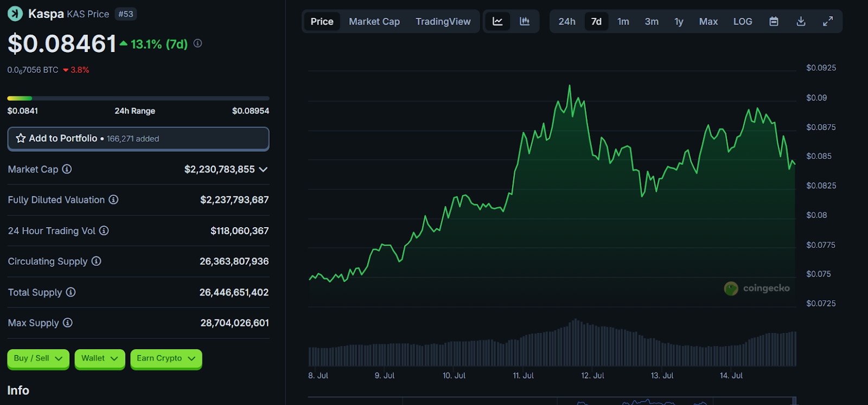This screenshot has width=868, height=405.
Task: Select the Market Cap chart tab
Action: point(374,21)
